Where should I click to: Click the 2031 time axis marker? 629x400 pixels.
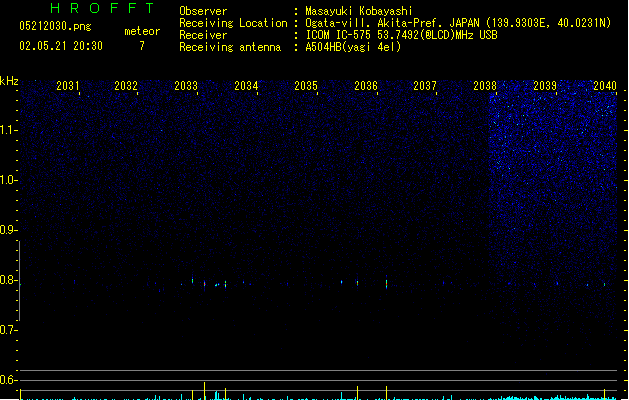tap(67, 86)
